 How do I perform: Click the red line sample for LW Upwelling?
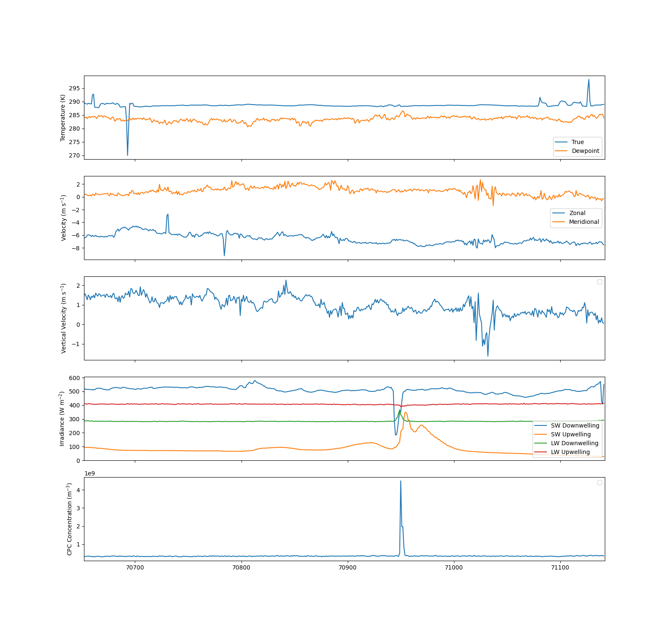click(541, 452)
